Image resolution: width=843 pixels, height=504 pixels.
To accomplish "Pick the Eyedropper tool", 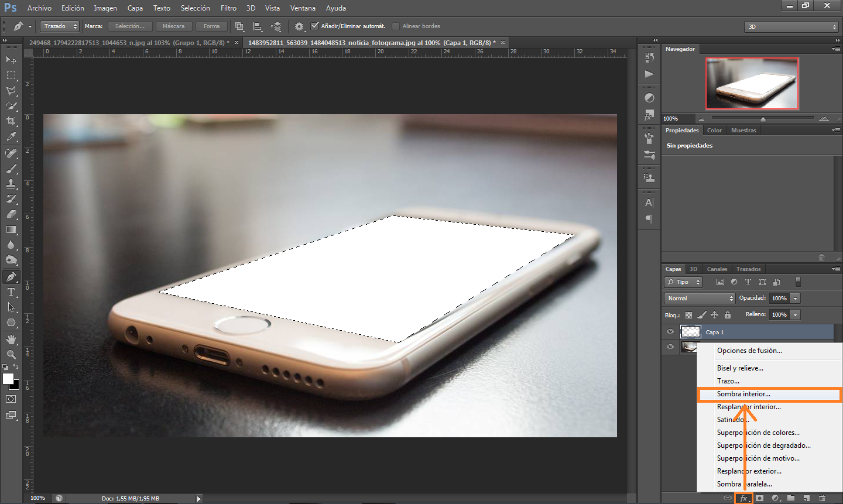I will click(x=11, y=137).
